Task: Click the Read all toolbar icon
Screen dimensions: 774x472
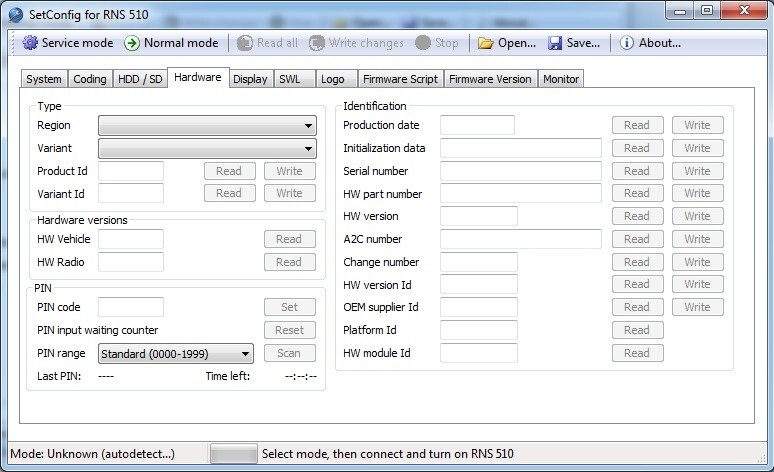Action: (x=245, y=43)
